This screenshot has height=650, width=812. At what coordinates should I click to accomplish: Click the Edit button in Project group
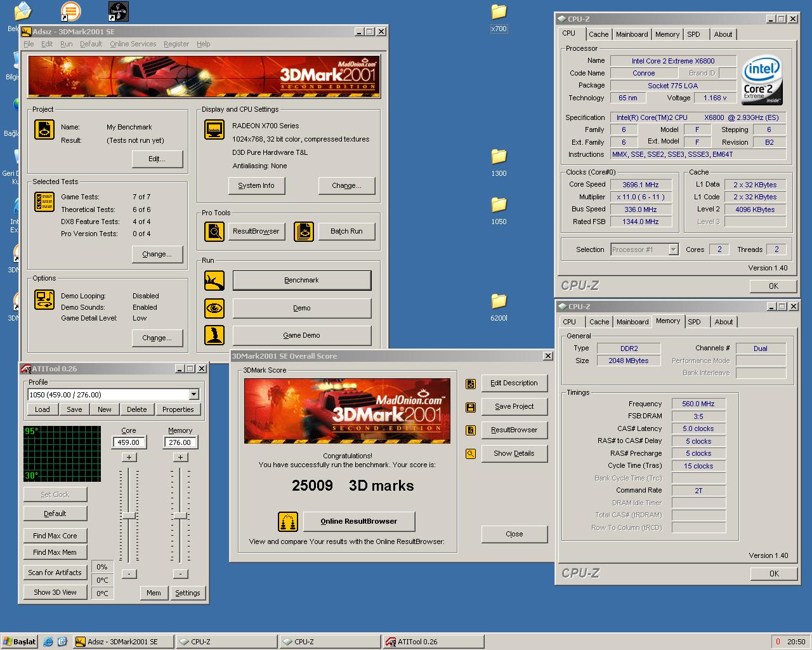pyautogui.click(x=157, y=159)
